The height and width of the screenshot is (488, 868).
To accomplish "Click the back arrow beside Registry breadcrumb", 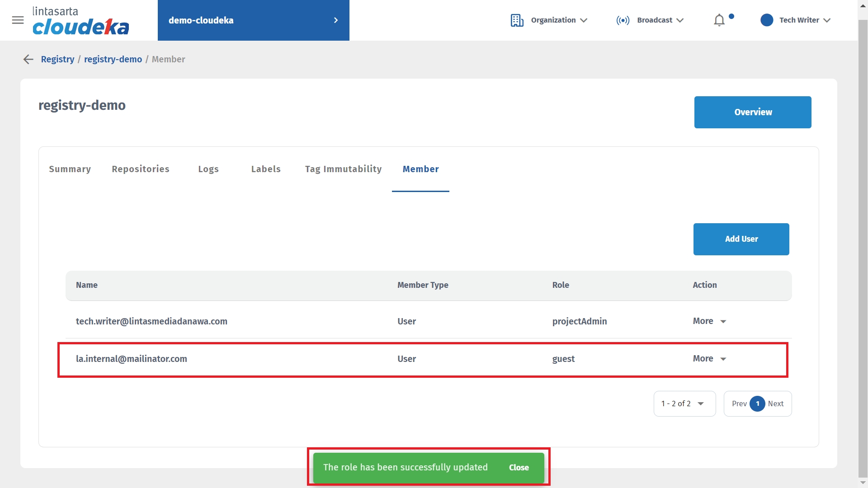I will (28, 59).
